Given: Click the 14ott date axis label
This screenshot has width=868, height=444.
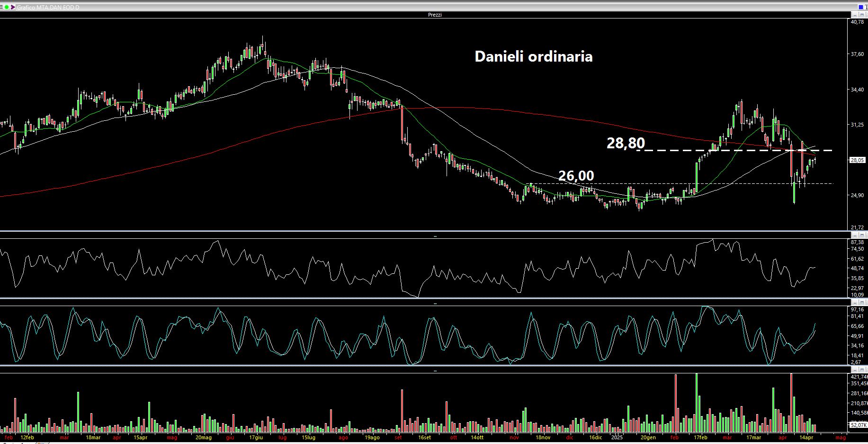Looking at the screenshot, I should tap(477, 437).
